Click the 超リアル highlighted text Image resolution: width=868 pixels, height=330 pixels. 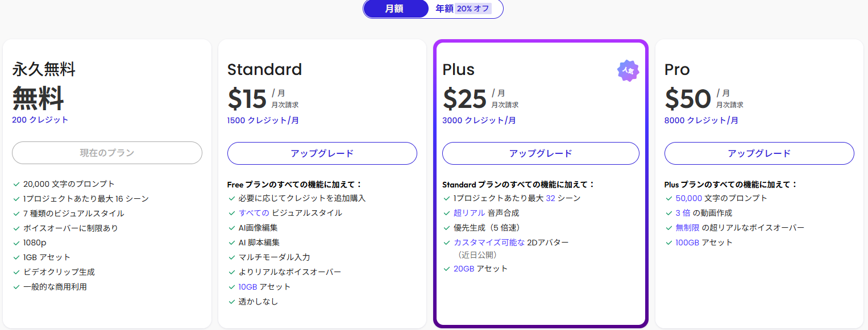469,213
